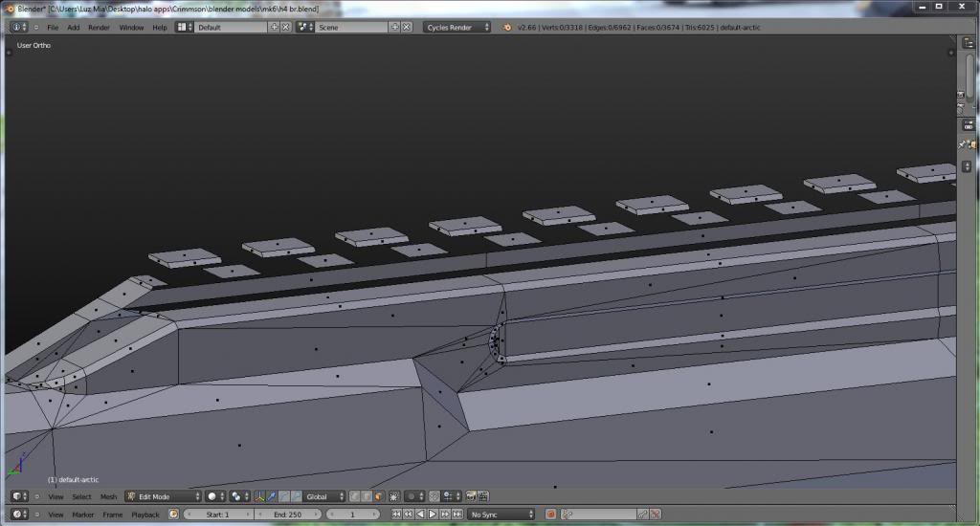Viewport: 980px width, 526px height.
Task: Click the Playback menu in timeline
Action: pyautogui.click(x=145, y=515)
